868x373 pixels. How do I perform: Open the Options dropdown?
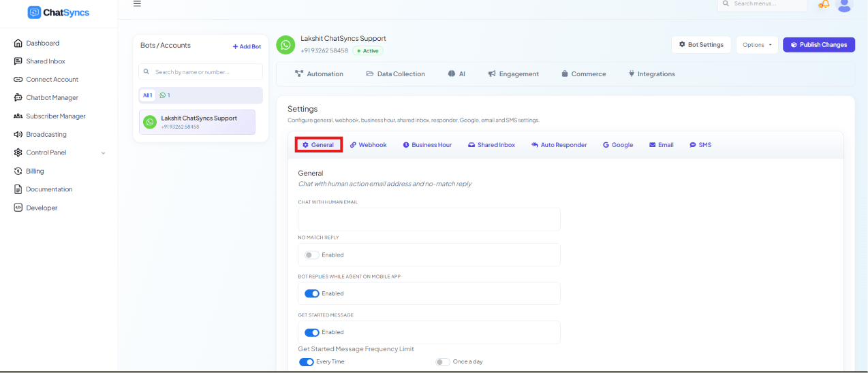tap(757, 45)
